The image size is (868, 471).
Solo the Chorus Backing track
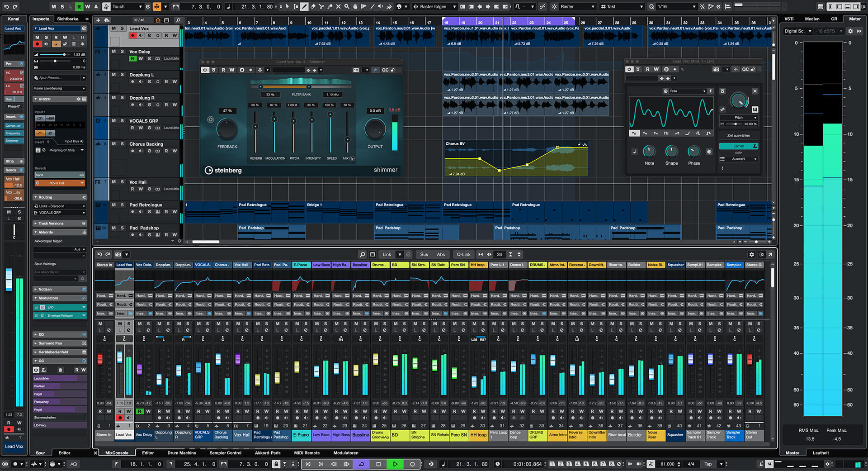(122, 144)
